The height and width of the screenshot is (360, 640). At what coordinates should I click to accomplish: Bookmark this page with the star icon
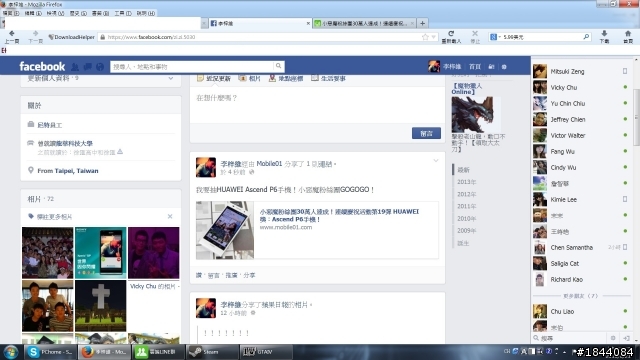(425, 37)
